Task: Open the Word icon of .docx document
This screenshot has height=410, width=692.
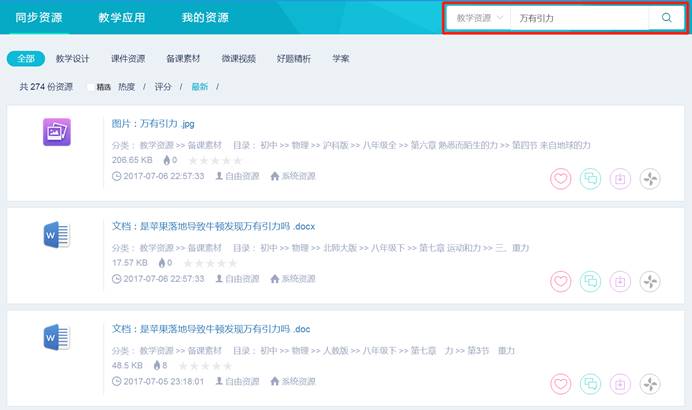Action: click(x=56, y=235)
